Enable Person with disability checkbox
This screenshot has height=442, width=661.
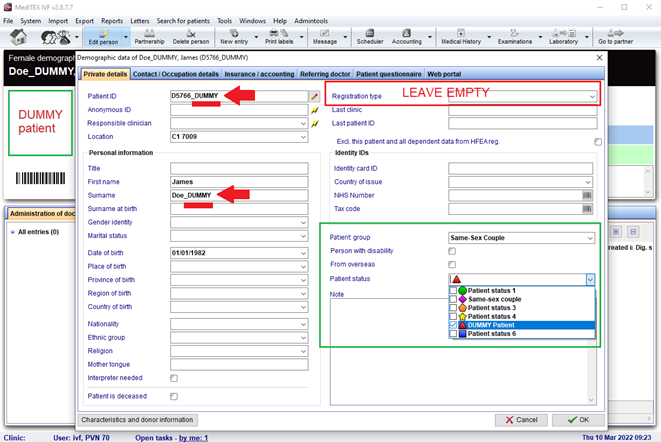(452, 251)
